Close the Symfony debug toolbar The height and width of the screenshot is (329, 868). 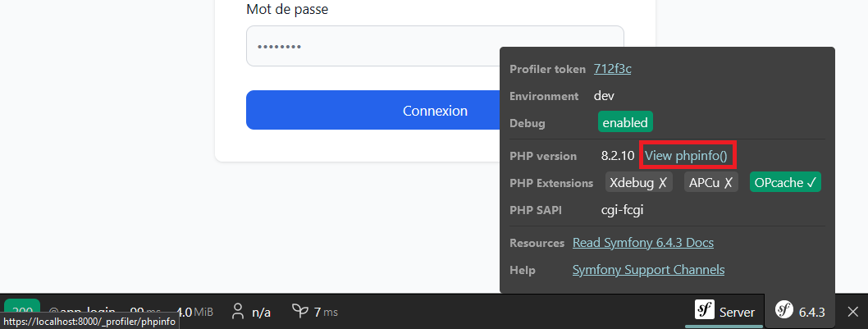coord(853,312)
